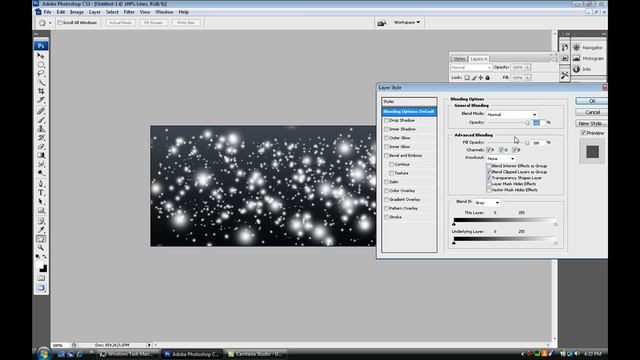Open the Knockout dropdown

click(x=501, y=158)
